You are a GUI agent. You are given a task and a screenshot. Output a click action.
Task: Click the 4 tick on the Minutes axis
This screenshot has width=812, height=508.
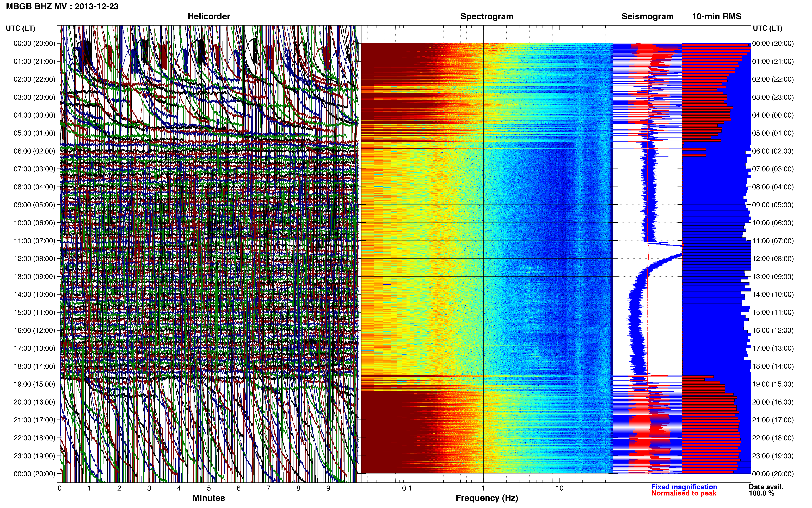tap(179, 488)
